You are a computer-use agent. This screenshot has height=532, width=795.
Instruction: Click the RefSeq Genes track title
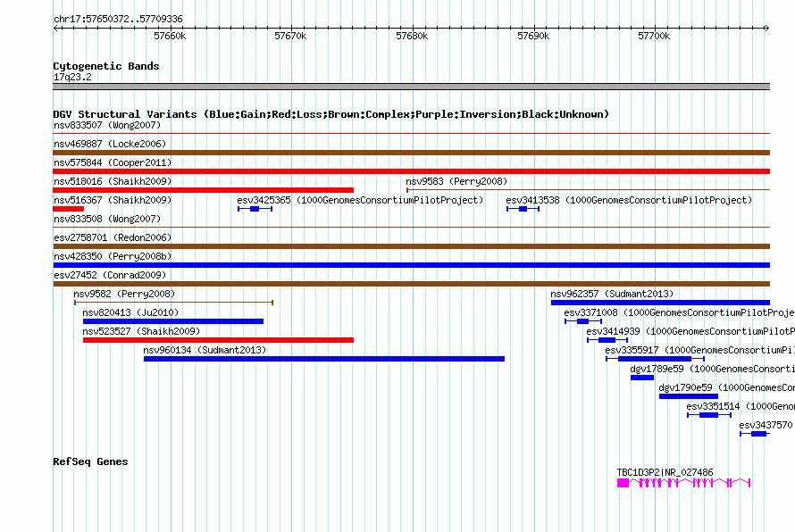pos(90,461)
